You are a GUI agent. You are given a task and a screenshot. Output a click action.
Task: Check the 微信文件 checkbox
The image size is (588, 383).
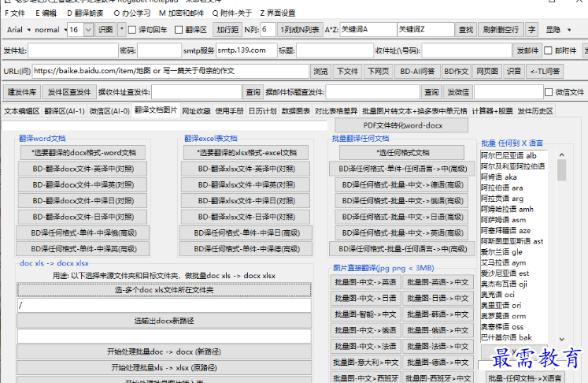point(549,92)
